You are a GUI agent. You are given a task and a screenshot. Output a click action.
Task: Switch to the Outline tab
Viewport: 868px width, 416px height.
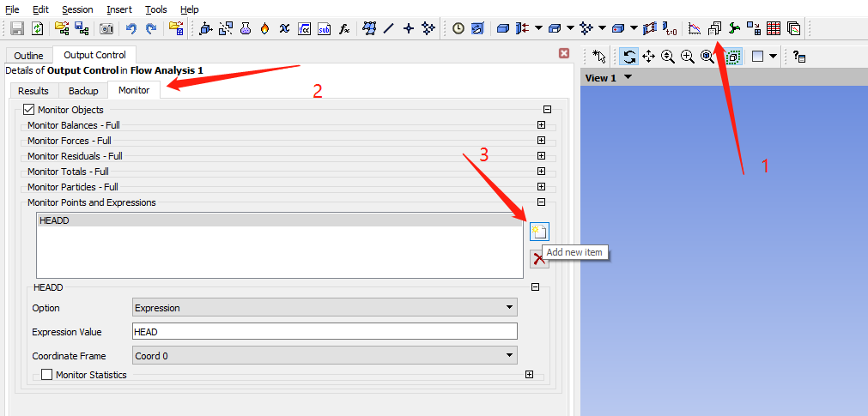(28, 56)
